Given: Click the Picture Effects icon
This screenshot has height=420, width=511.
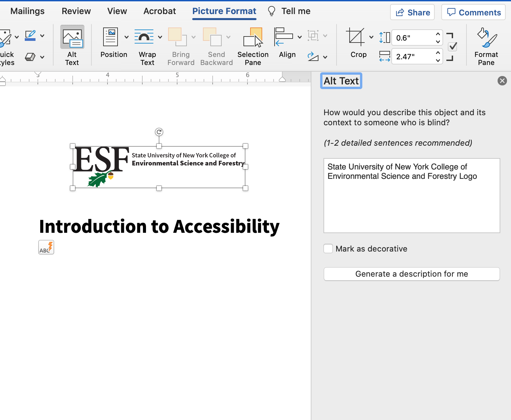Looking at the screenshot, I should tap(30, 57).
